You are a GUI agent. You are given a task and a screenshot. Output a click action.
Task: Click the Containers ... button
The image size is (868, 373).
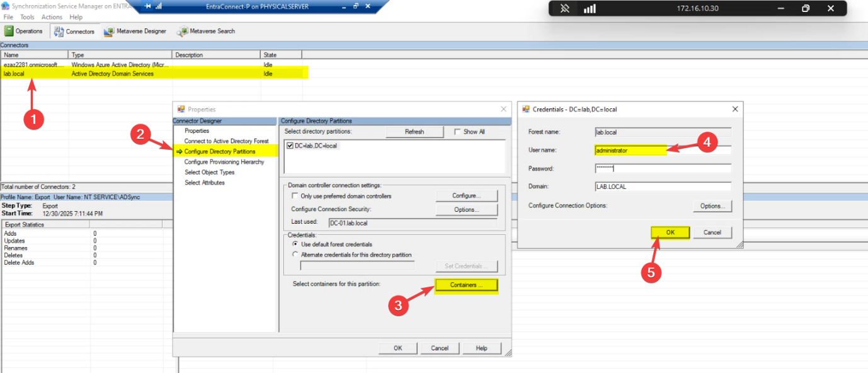click(x=466, y=285)
